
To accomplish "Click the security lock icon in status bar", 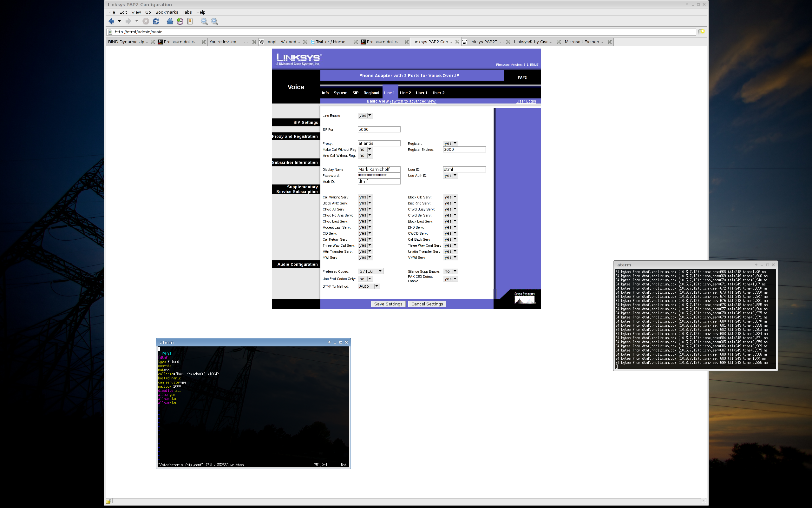I will 108,501.
